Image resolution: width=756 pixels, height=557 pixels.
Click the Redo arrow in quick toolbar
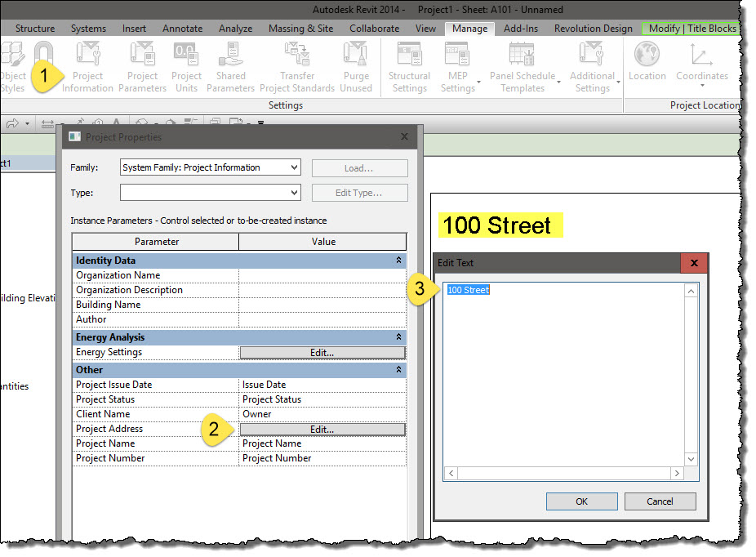12,123
